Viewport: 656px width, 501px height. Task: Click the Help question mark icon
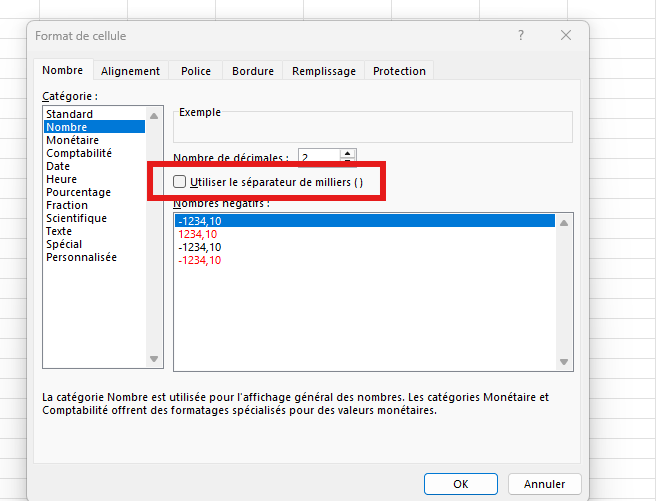(520, 36)
